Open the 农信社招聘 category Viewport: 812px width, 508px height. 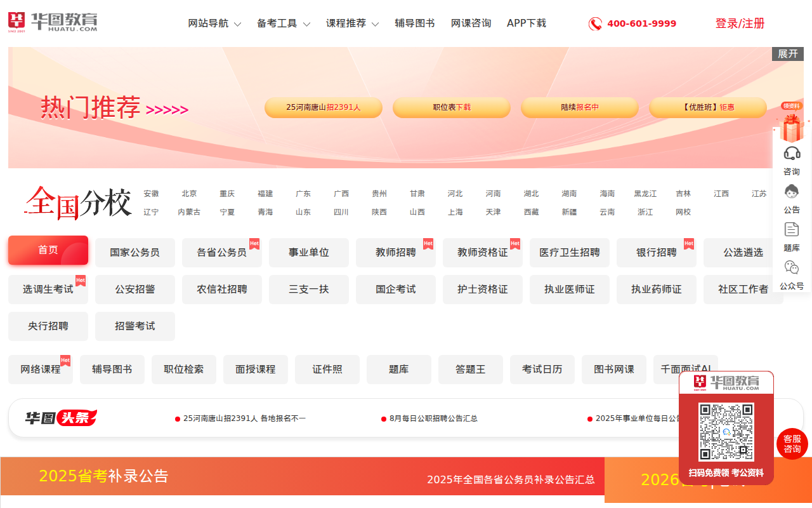coord(222,290)
